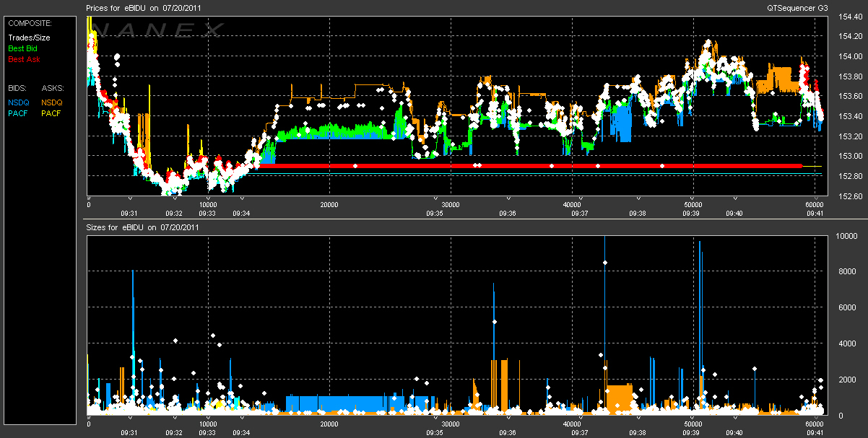868x438 pixels.
Task: Click the orange NSDQ asks legend entry
Action: pyautogui.click(x=52, y=102)
